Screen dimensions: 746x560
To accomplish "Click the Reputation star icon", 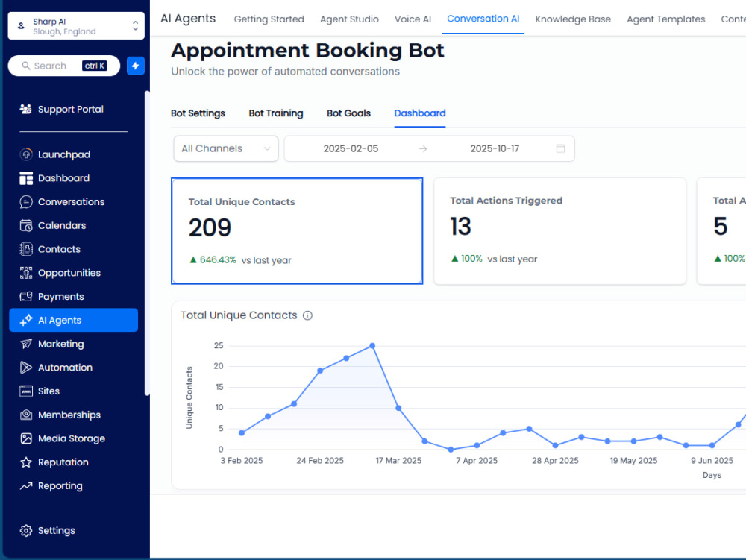I will pos(26,462).
